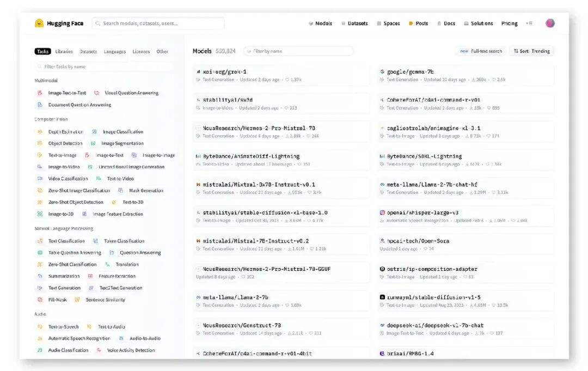Click the Summarization task icon
588x371 pixels.
coord(40,276)
